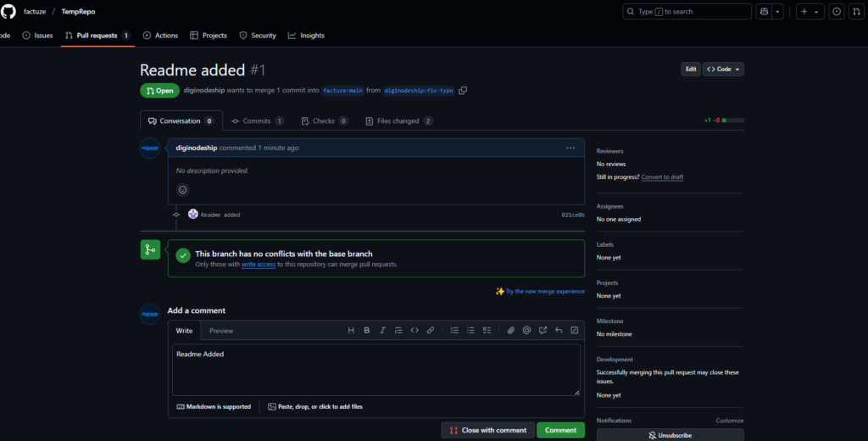
Task: Expand the create new (+) dropdown menu
Action: click(x=810, y=12)
